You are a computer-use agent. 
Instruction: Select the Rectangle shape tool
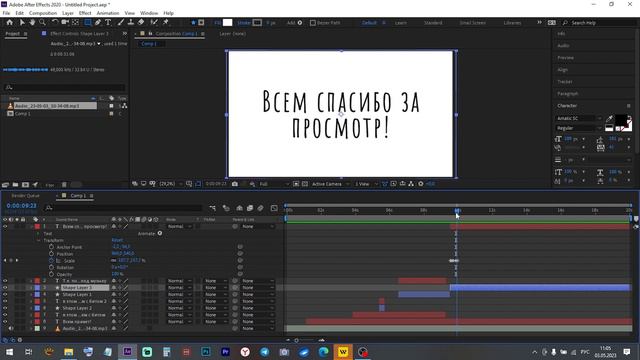[87, 22]
